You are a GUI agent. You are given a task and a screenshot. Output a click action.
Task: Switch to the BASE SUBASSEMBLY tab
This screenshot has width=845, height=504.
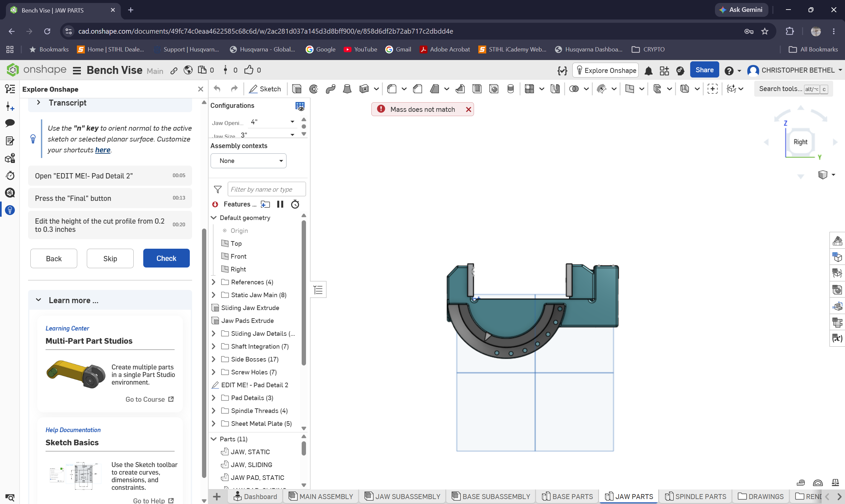[490, 496]
